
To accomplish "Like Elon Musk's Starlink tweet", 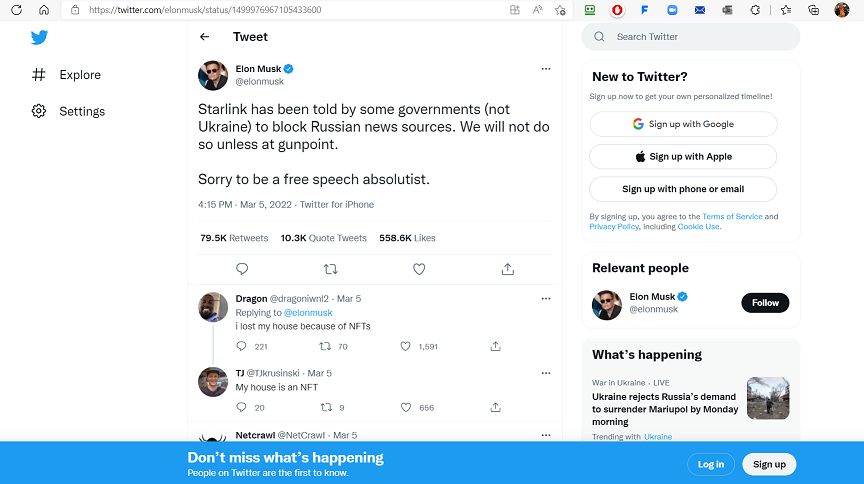I will click(419, 269).
